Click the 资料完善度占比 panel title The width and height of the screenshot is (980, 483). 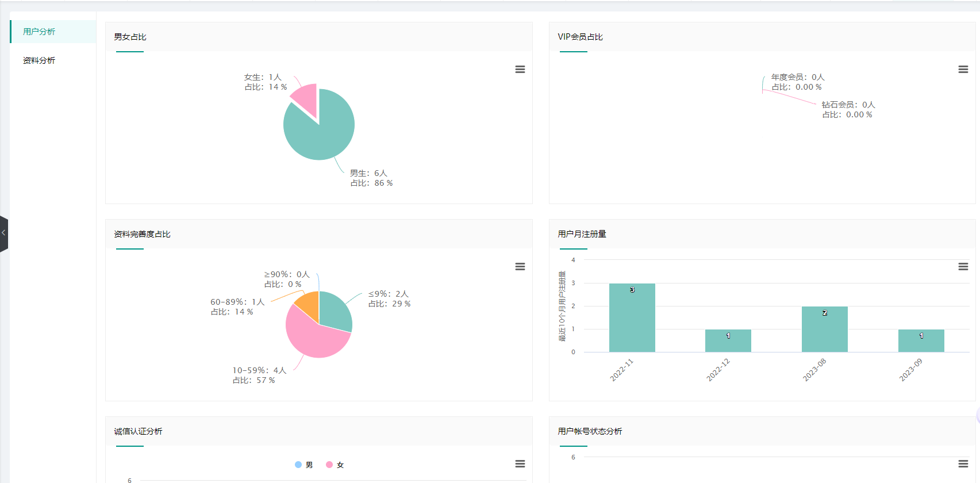[x=142, y=234]
